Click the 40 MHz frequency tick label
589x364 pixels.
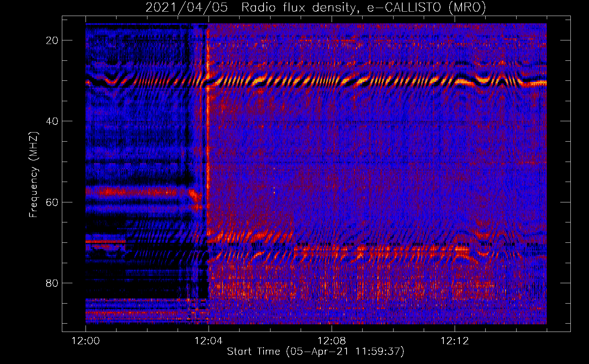(52, 121)
